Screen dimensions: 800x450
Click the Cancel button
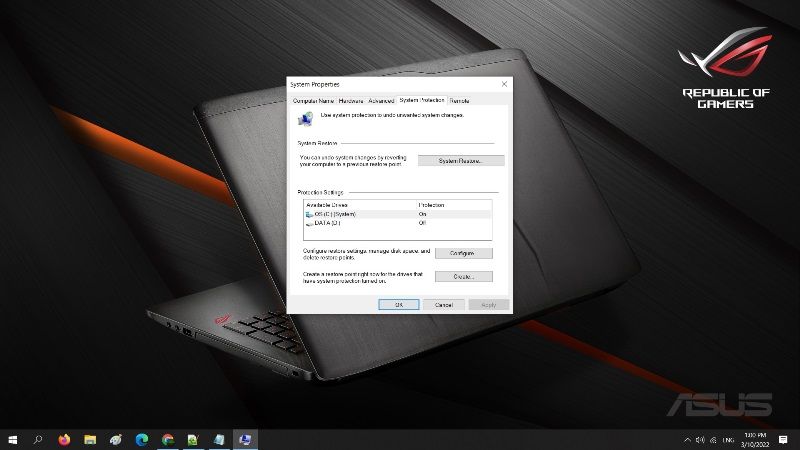[x=444, y=305]
